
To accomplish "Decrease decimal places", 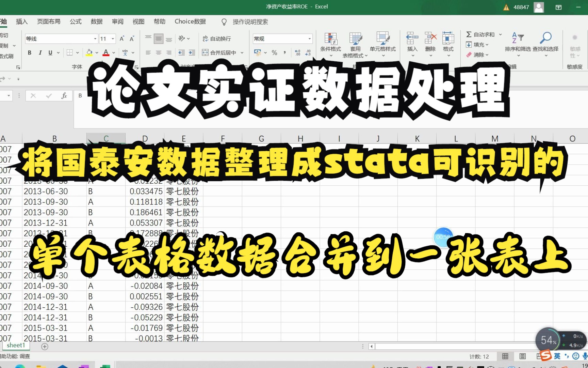I will pos(308,53).
